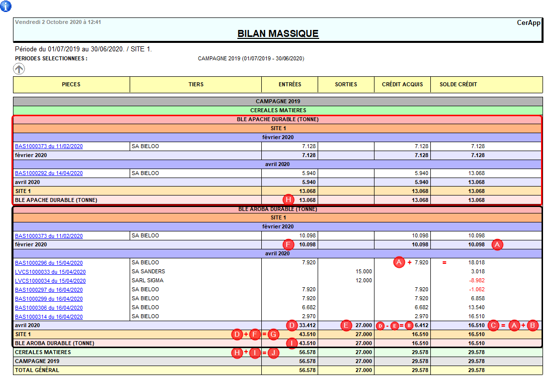Open the BAS1000314 du 16/04/2020 link
This screenshot has height=392, width=556.
coord(48,317)
